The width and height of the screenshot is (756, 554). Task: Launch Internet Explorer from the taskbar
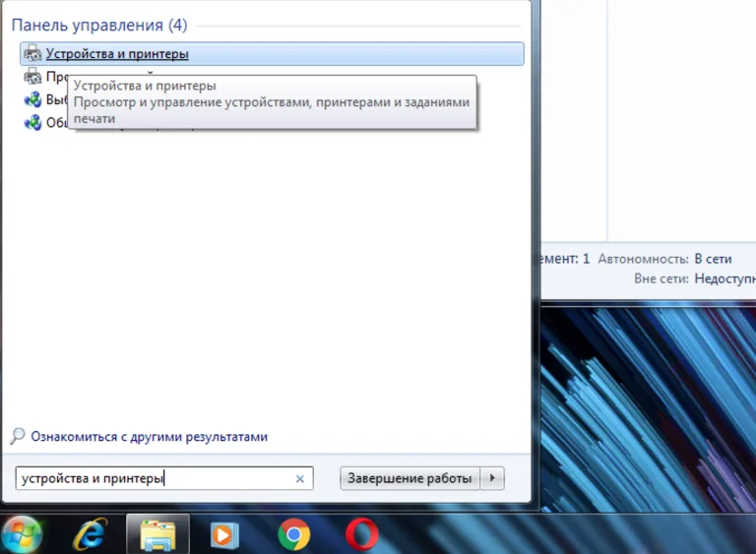pos(91,534)
